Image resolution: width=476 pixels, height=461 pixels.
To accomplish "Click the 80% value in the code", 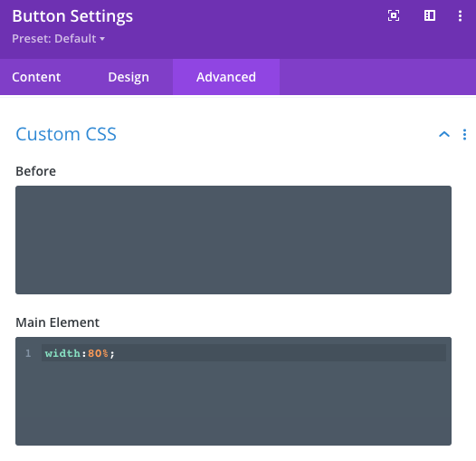I will 98,353.
